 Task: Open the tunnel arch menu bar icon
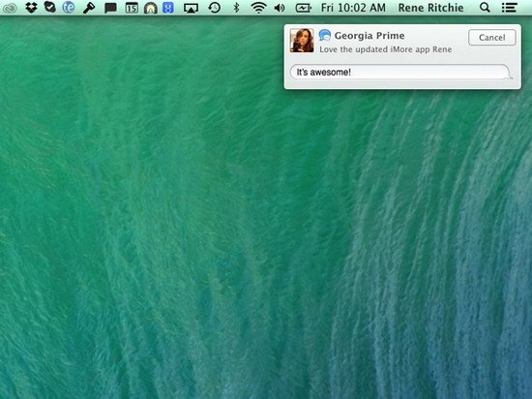click(150, 8)
